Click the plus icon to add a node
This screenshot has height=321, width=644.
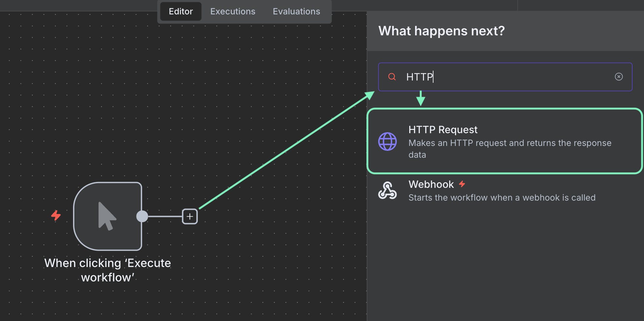point(190,216)
